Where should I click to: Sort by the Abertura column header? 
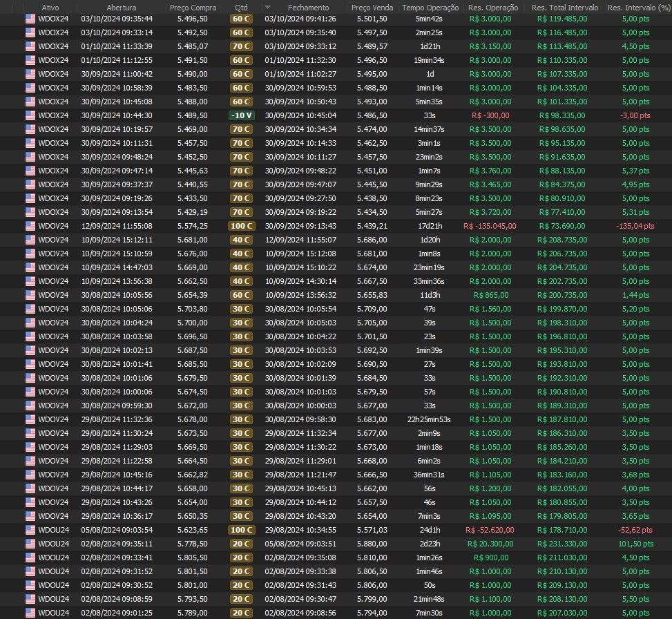point(121,8)
